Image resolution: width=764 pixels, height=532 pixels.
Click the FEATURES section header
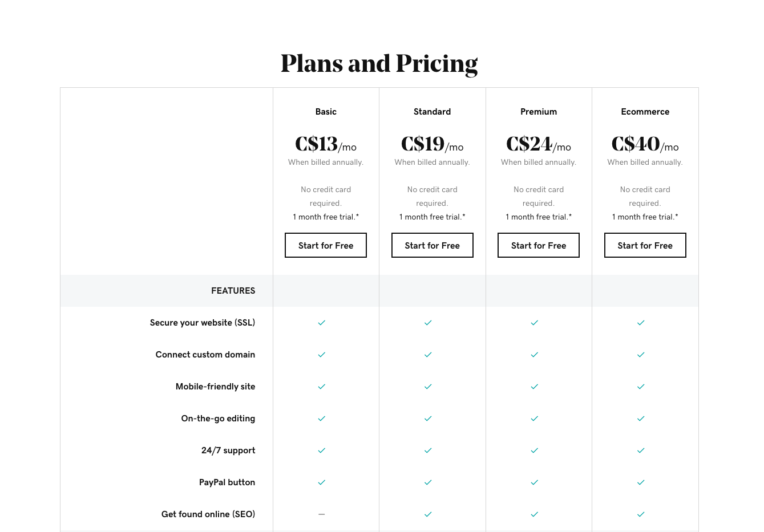[233, 291]
